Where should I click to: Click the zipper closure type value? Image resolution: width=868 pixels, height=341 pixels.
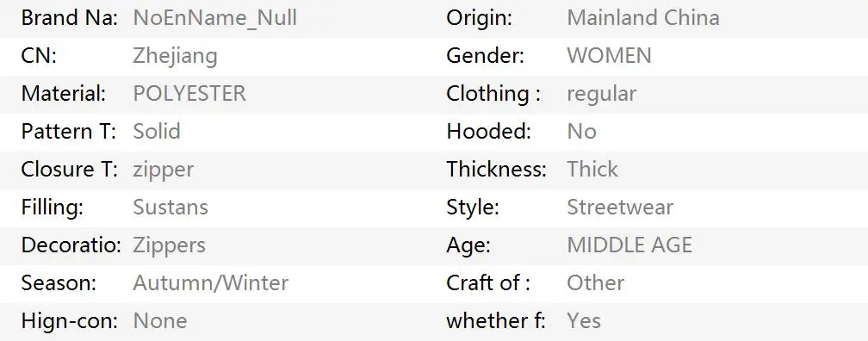coord(164,170)
